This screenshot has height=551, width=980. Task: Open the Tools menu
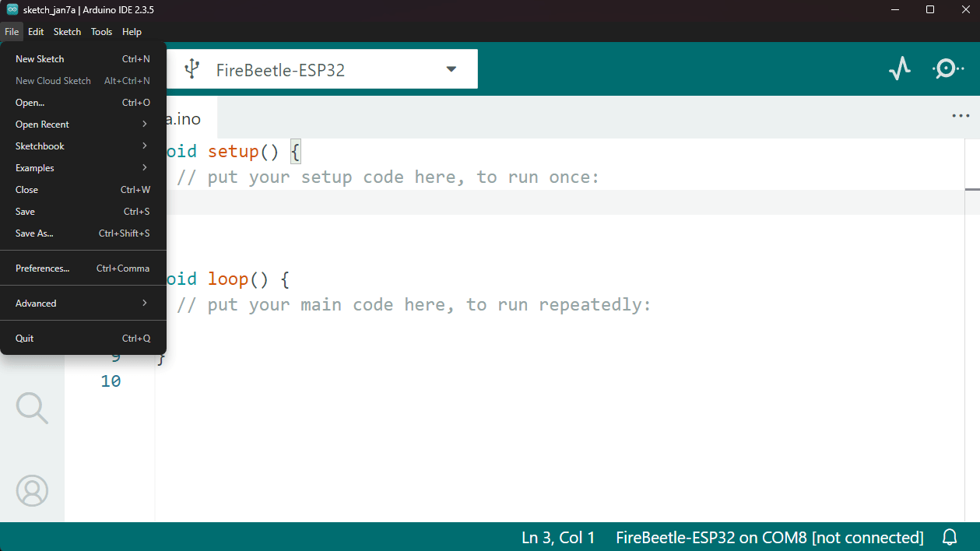coord(101,32)
